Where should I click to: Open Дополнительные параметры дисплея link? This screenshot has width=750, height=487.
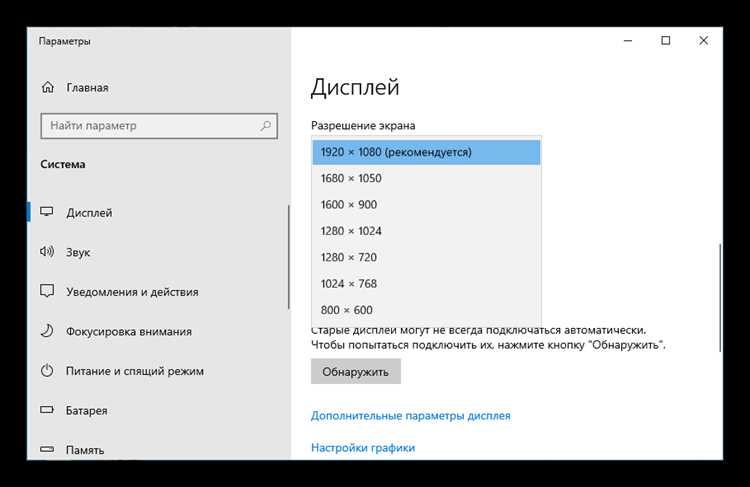click(x=410, y=416)
